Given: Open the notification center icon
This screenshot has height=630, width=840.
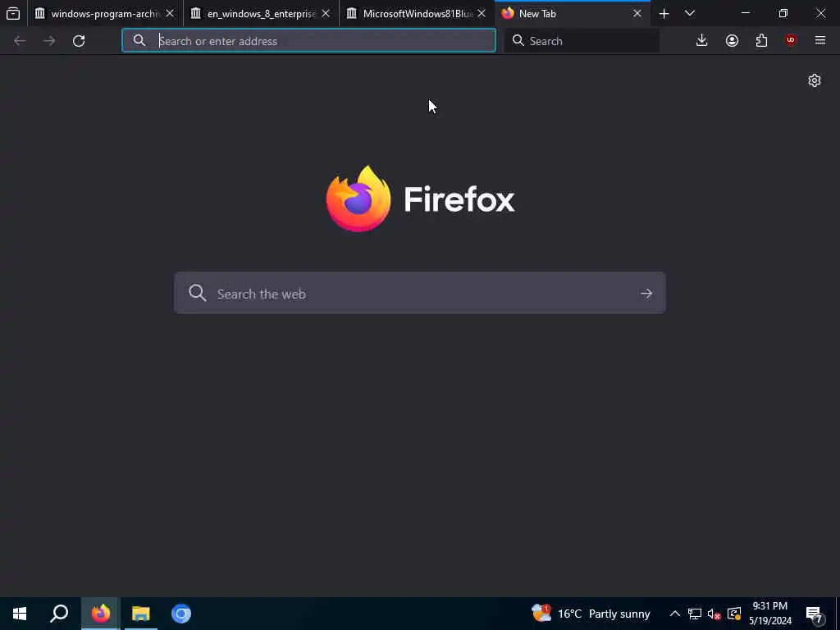Looking at the screenshot, I should point(815,614).
